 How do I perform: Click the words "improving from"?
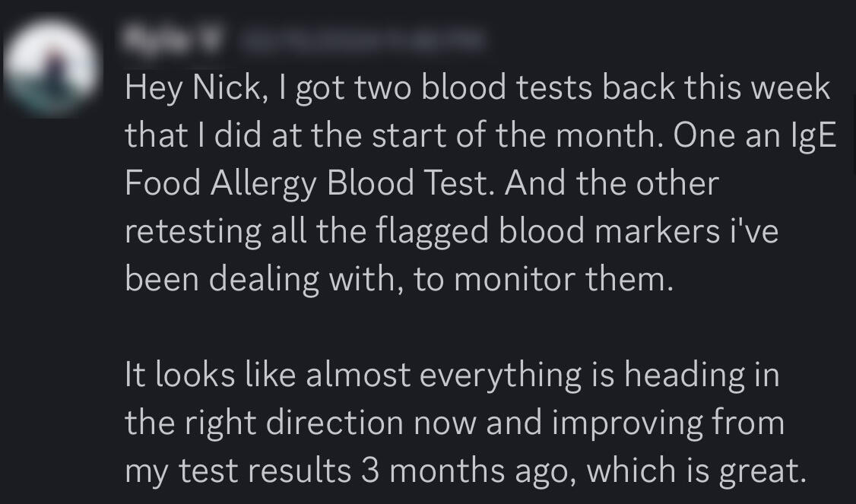tap(668, 423)
